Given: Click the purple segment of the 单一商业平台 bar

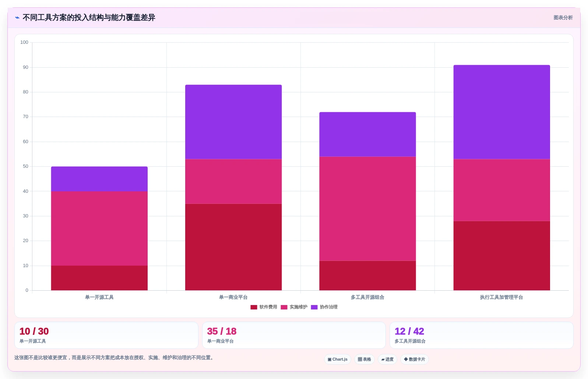Looking at the screenshot, I should pos(233,122).
